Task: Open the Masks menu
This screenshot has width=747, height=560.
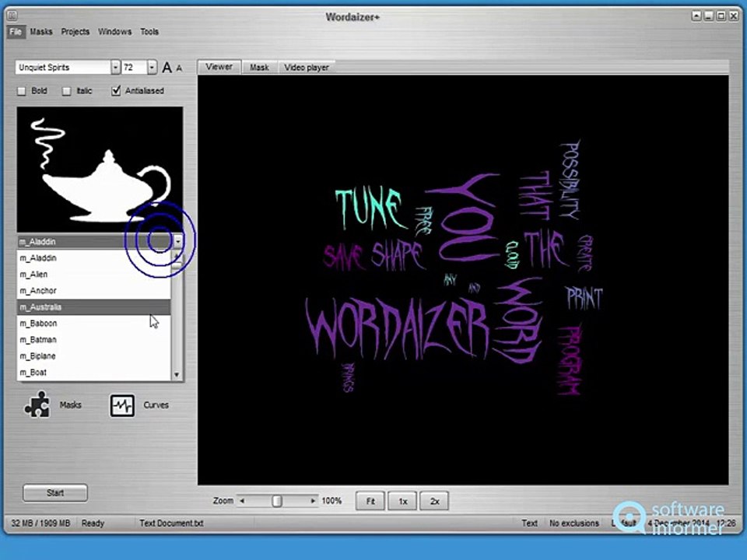Action: point(41,31)
